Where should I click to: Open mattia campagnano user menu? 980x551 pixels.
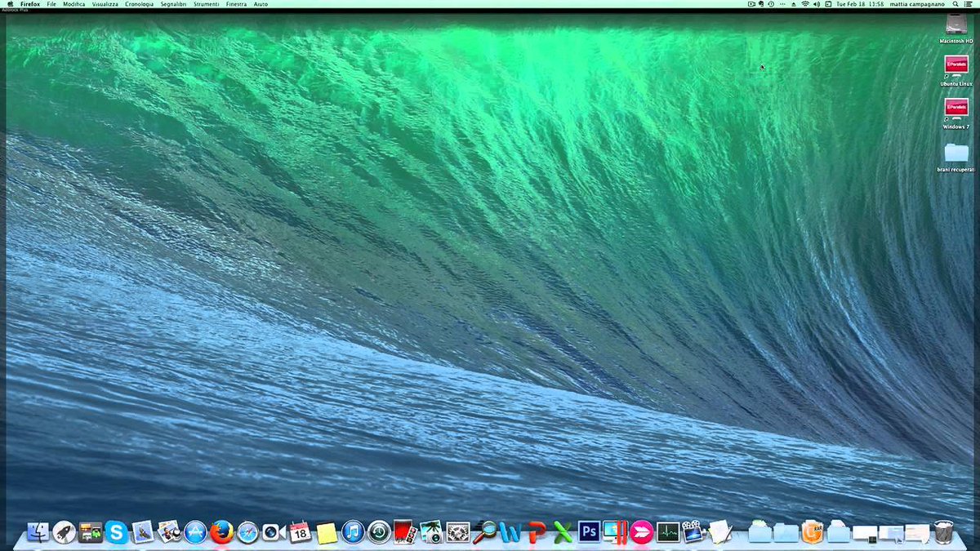[917, 4]
